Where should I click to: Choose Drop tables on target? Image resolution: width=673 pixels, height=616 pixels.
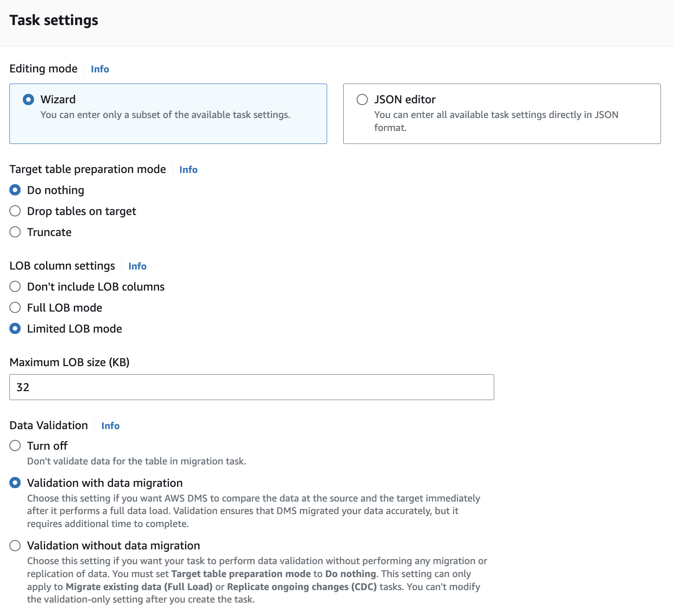[x=15, y=211]
